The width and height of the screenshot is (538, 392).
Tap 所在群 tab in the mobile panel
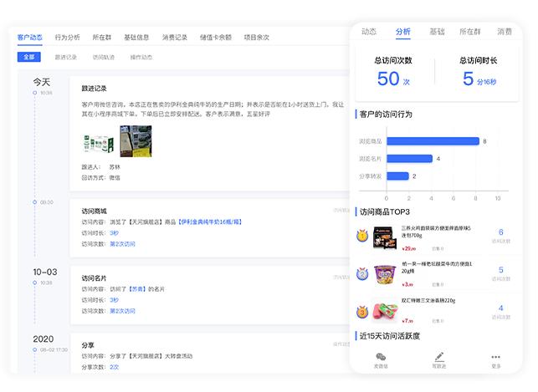[470, 32]
